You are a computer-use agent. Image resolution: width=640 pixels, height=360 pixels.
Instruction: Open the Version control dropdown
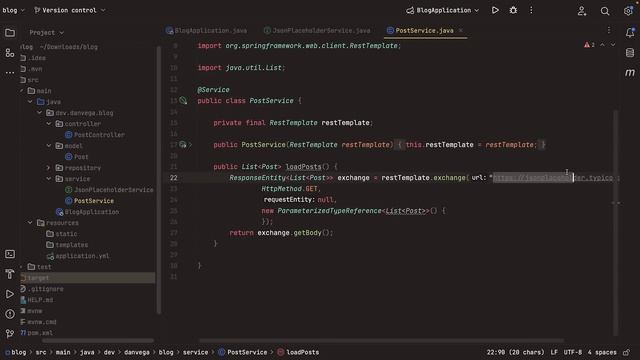69,10
